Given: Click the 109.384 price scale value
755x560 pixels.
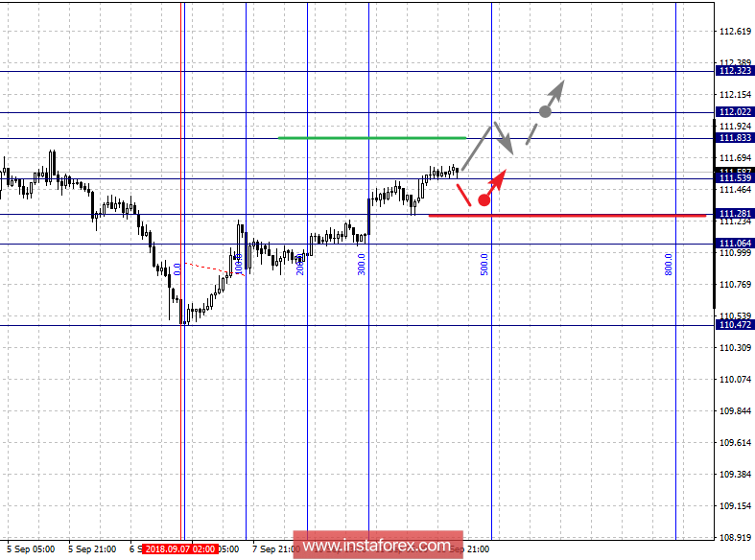Looking at the screenshot, I should tap(735, 475).
